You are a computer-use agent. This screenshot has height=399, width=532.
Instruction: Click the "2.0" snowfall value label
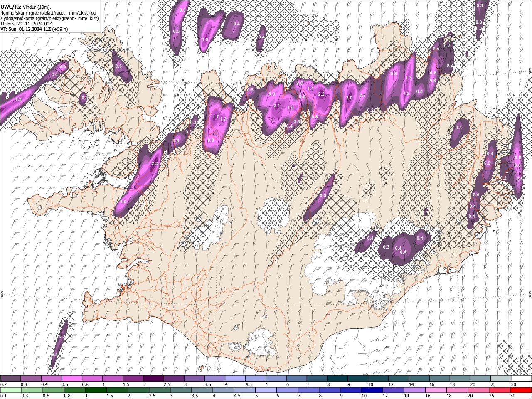tap(349, 98)
